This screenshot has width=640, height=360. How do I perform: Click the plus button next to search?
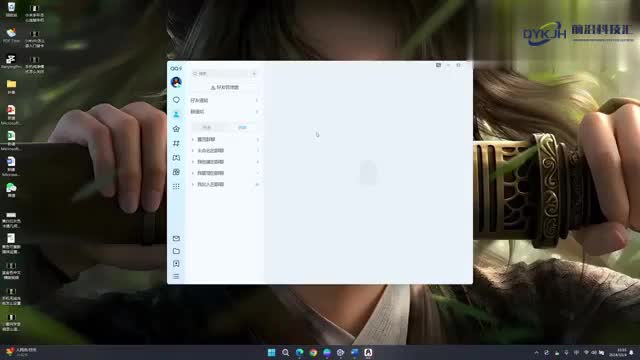254,73
